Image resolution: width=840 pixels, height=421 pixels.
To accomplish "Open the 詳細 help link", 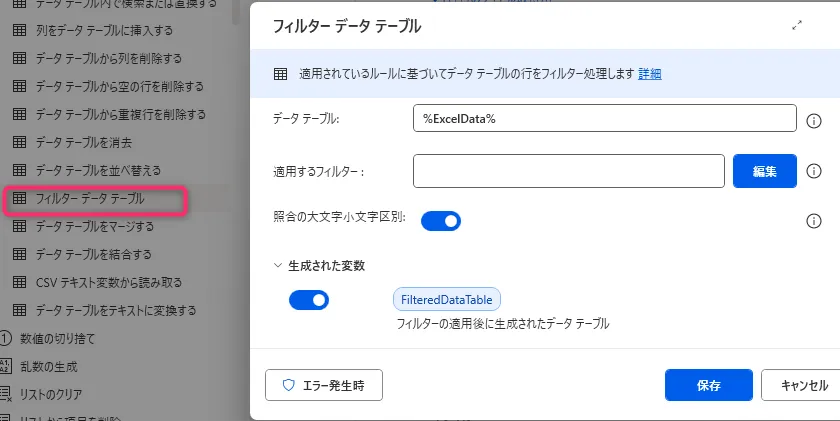I will [x=650, y=74].
